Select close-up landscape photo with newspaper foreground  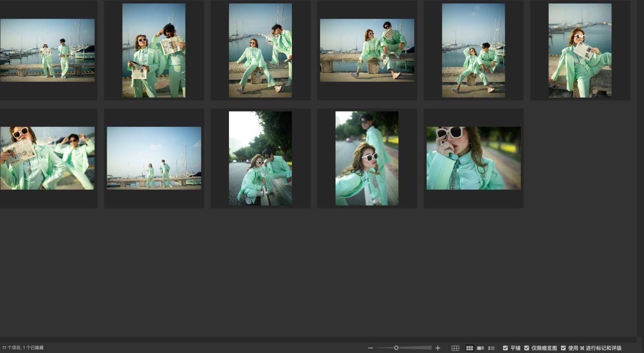click(47, 158)
